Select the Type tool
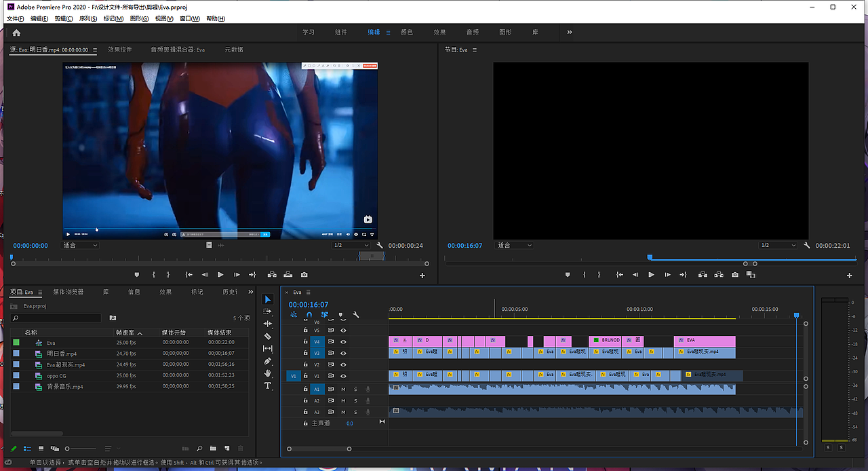Image resolution: width=868 pixels, height=471 pixels. click(x=267, y=385)
